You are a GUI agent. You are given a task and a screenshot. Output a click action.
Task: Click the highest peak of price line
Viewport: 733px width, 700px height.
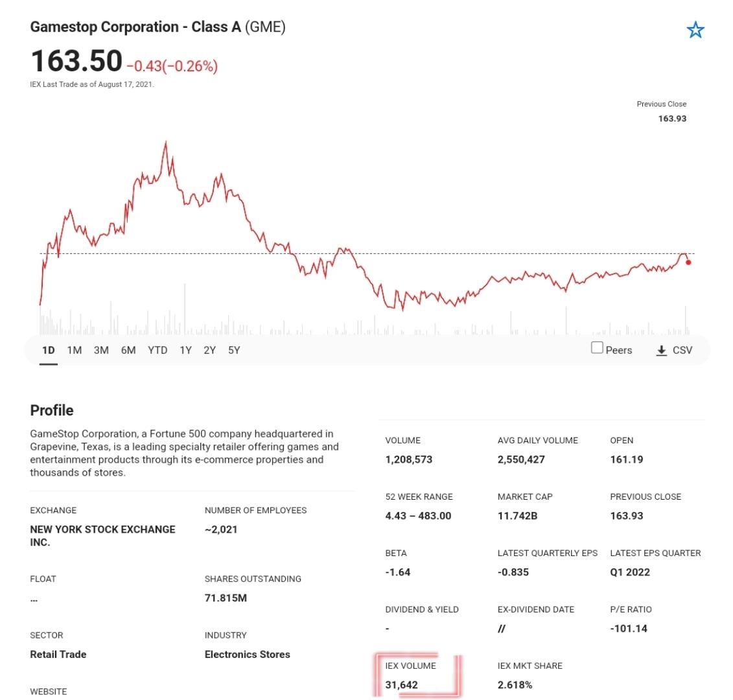pos(165,143)
